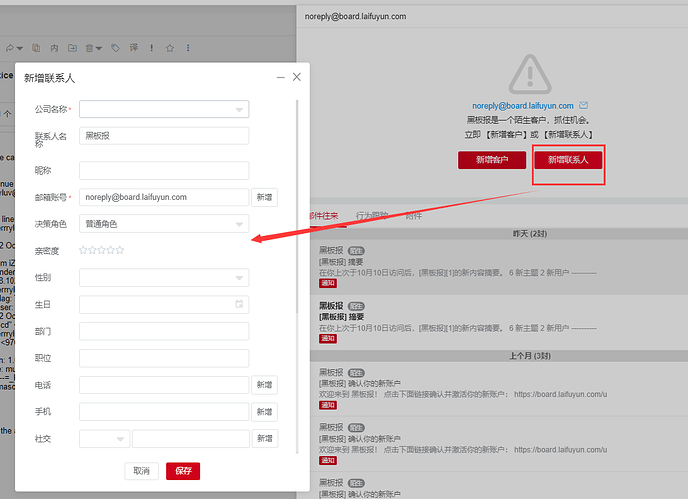Set 亲密度 rating to five stars
Image resolution: width=688 pixels, height=499 pixels.
click(120, 250)
